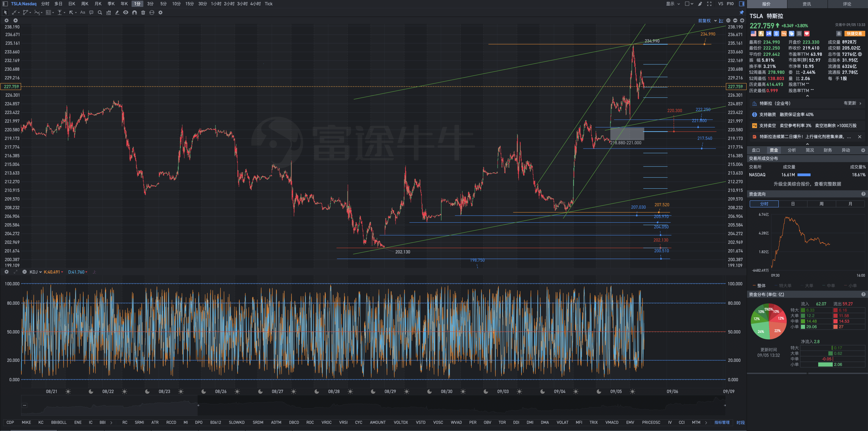Click the chart range navigator overview
Image resolution: width=868 pixels, height=431 pixels.
(373, 405)
